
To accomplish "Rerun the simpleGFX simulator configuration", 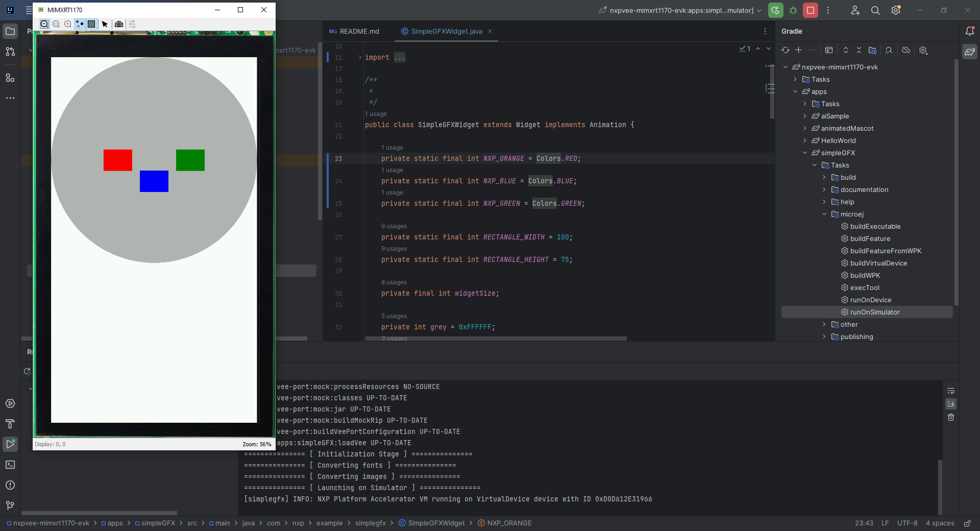I will pyautogui.click(x=775, y=10).
